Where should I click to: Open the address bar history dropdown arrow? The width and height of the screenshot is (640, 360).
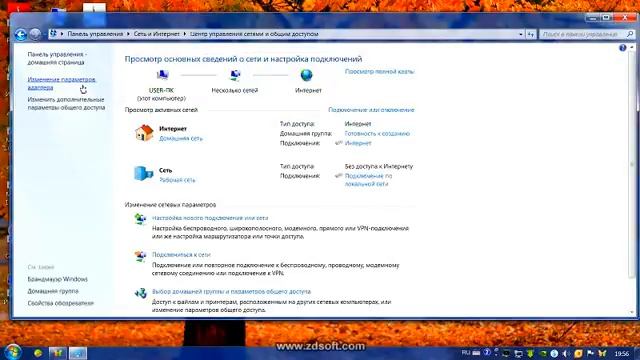click(520, 34)
